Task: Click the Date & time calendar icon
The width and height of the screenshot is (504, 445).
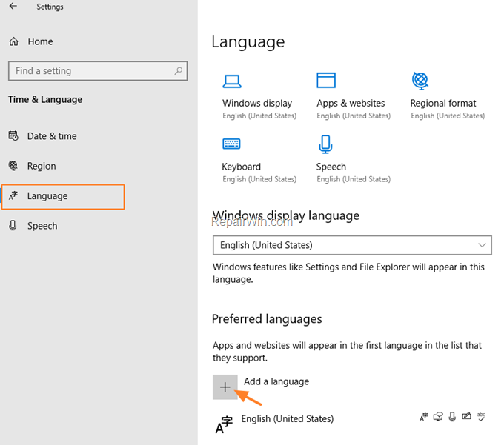Action: point(13,135)
